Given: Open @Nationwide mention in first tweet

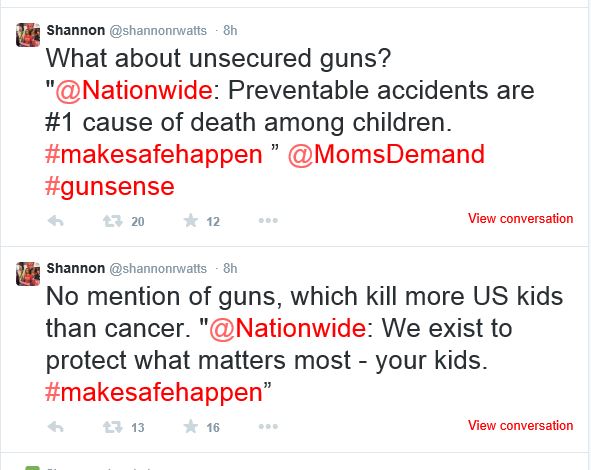Looking at the screenshot, I should point(134,90).
